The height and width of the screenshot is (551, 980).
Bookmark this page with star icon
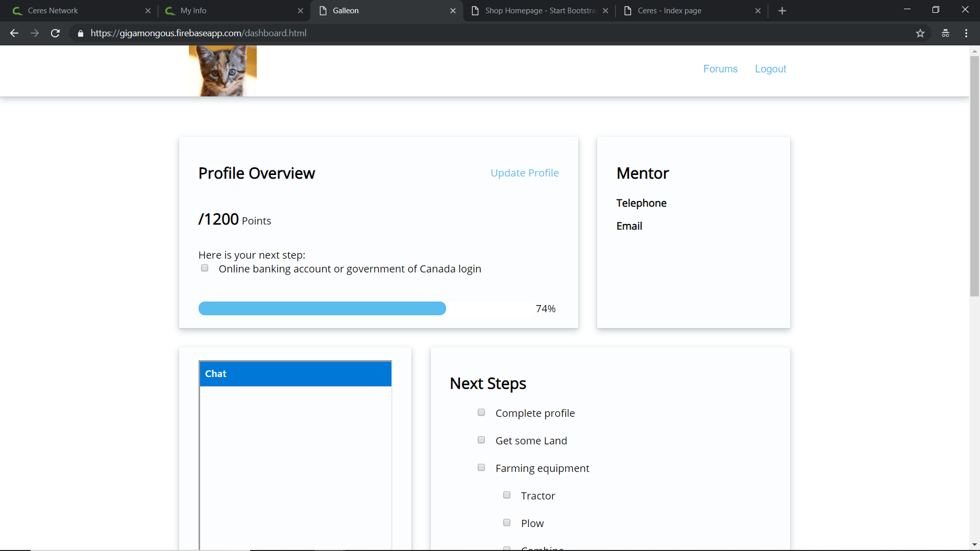tap(920, 33)
